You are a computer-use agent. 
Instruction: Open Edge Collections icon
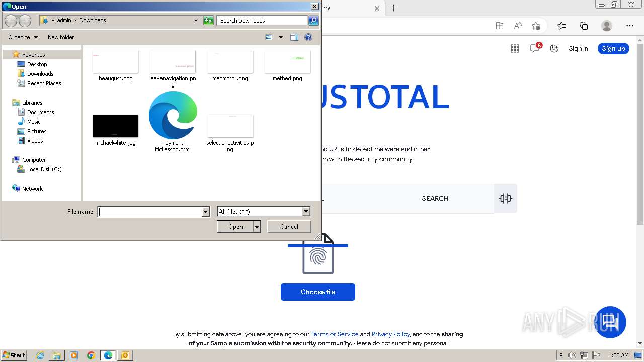click(x=584, y=26)
